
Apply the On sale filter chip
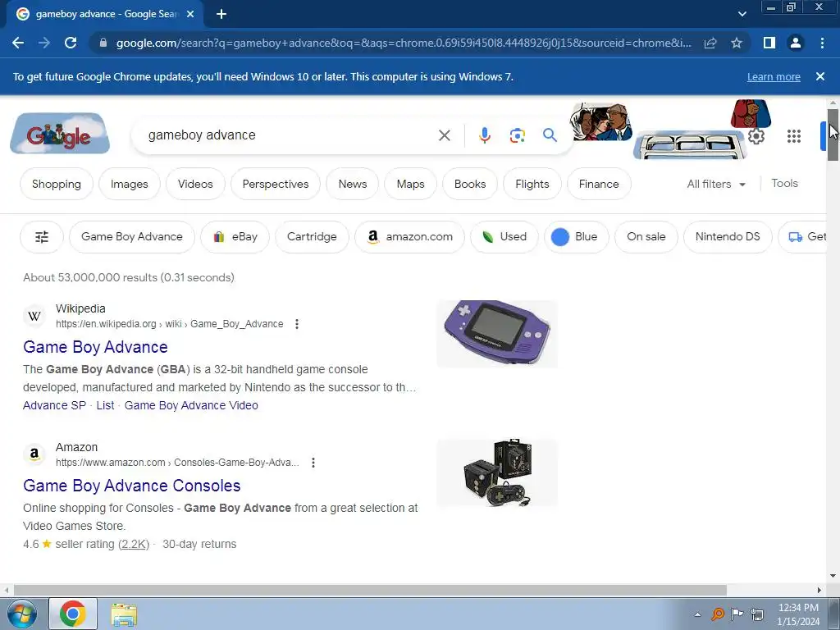(x=646, y=236)
